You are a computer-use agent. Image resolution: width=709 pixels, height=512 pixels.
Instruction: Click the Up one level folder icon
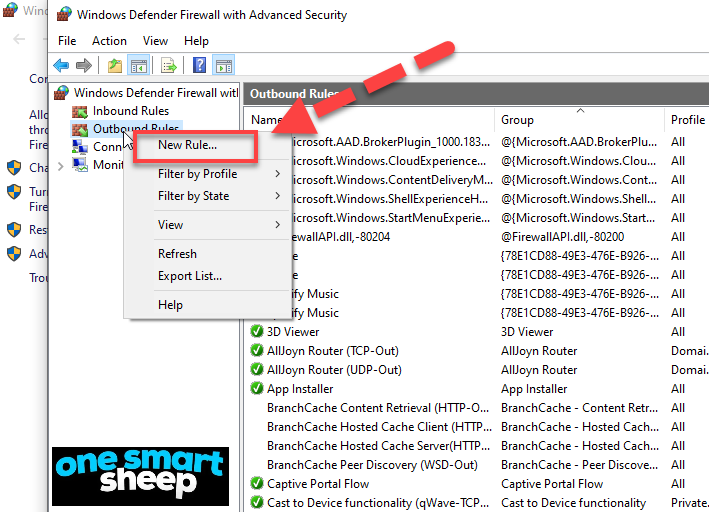coord(115,66)
